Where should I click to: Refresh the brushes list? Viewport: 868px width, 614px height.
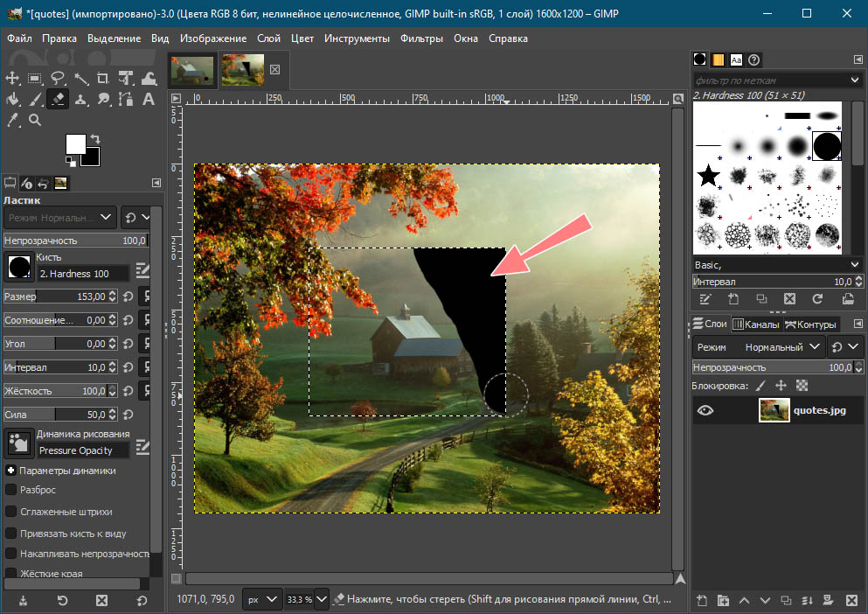tap(817, 299)
